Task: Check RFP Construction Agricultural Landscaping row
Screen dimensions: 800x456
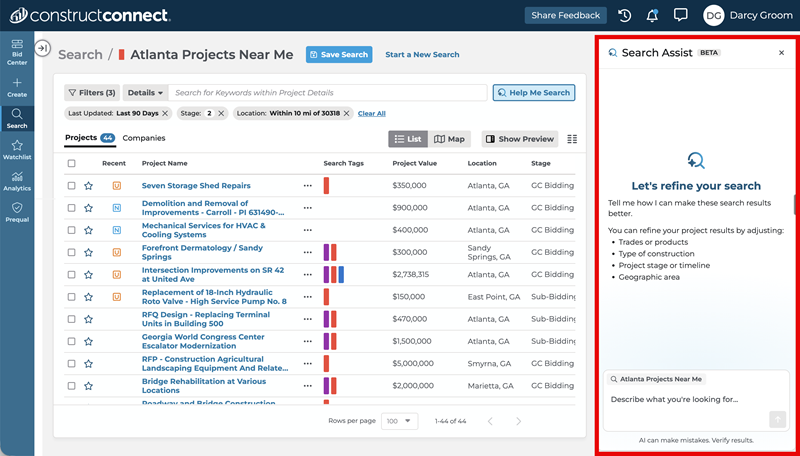Action: tap(71, 364)
